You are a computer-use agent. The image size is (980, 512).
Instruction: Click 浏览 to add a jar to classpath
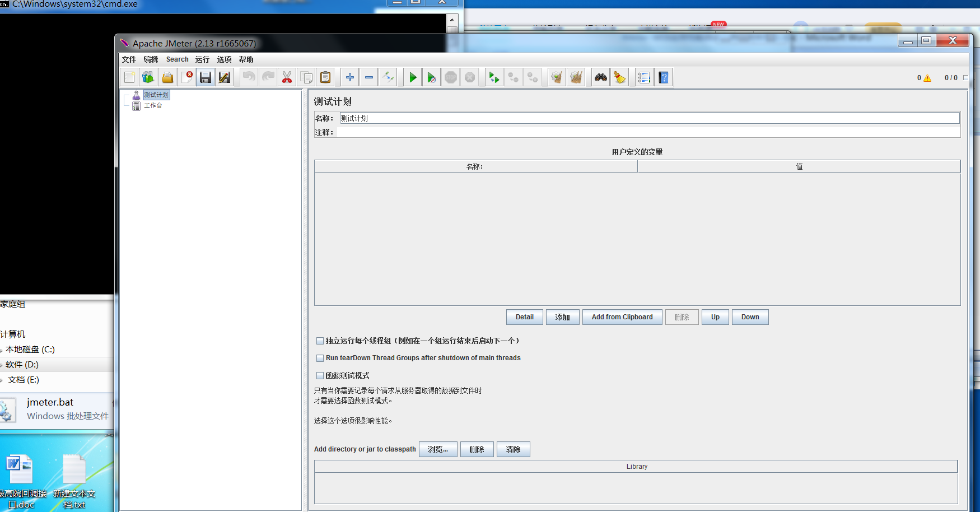[438, 449]
